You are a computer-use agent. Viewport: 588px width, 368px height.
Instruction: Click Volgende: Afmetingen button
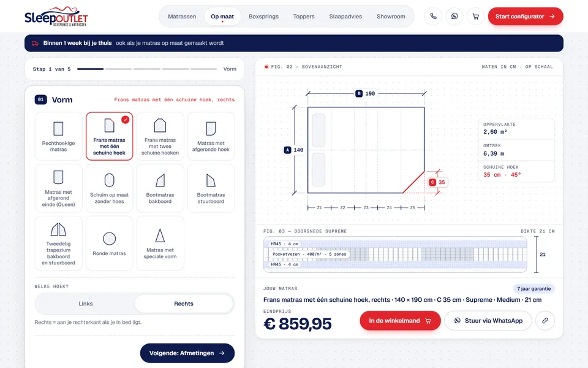click(187, 353)
